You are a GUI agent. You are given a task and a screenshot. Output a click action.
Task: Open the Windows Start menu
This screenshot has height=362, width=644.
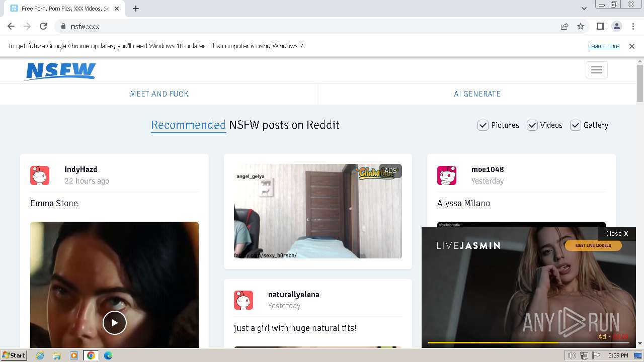14,355
